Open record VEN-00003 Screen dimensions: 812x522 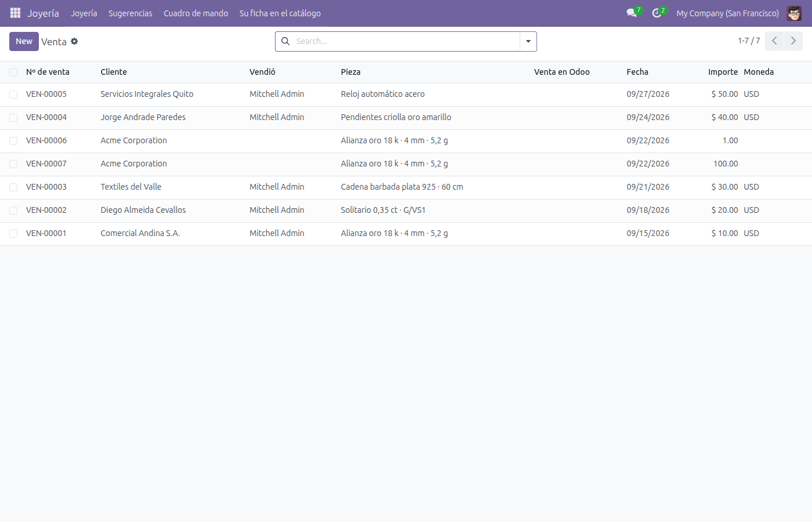(x=46, y=187)
